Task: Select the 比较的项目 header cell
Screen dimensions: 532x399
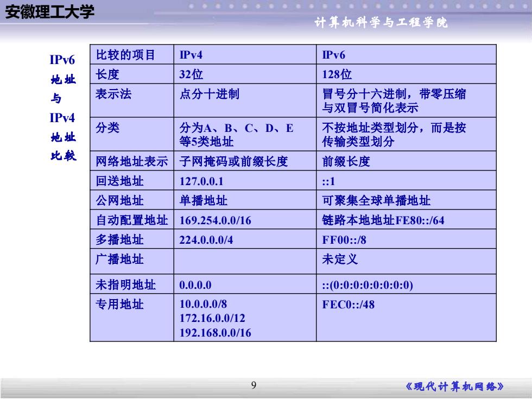Action: 132,54
